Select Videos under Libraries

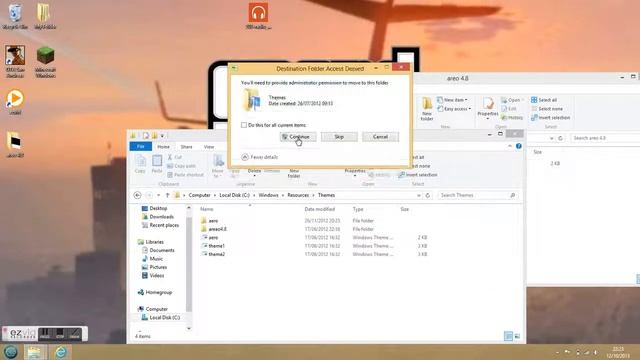[153, 276]
